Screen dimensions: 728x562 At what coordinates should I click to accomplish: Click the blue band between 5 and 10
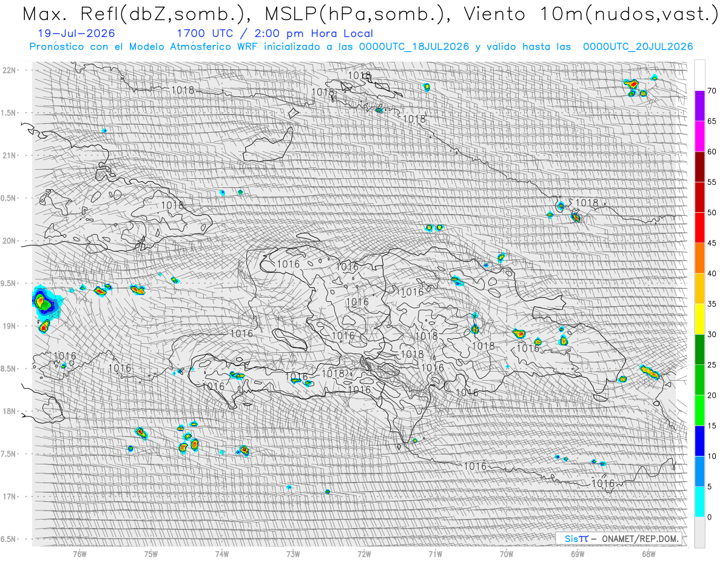pyautogui.click(x=699, y=471)
